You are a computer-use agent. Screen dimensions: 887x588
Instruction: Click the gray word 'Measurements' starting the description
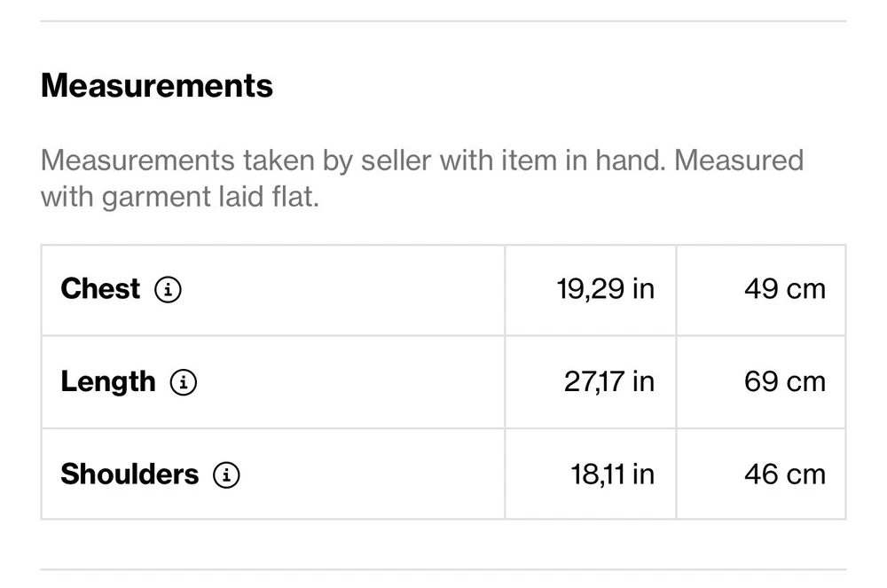coord(137,161)
